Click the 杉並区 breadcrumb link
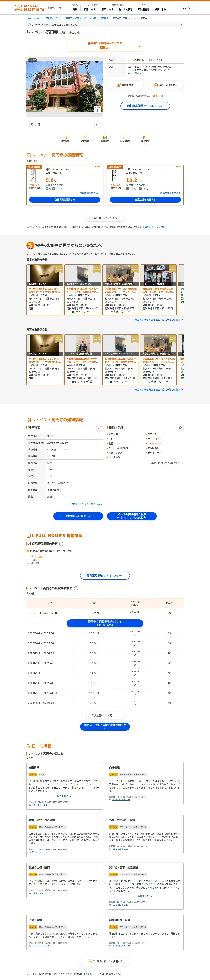The image size is (210, 980). [x=93, y=18]
